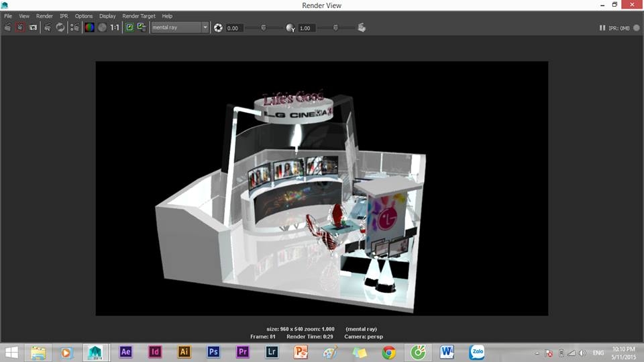The image size is (644, 362).
Task: Open the Options menu
Action: pos(83,16)
